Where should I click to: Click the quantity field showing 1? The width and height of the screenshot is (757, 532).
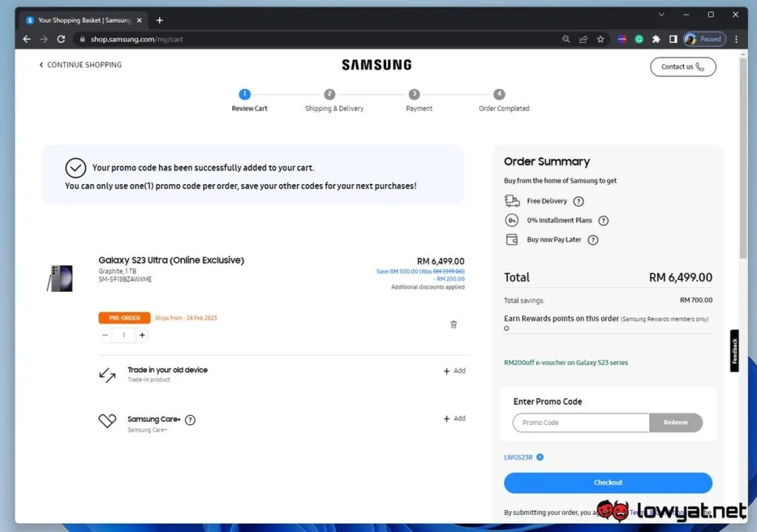tap(123, 335)
